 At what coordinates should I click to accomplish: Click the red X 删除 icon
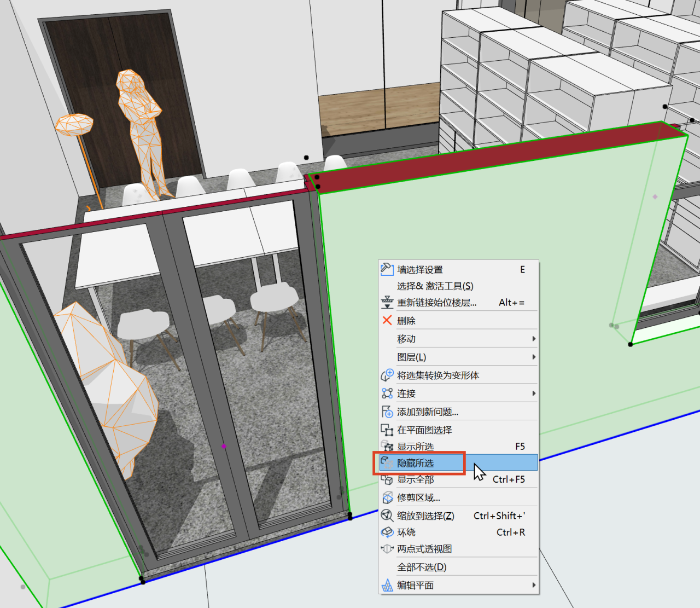tap(387, 320)
